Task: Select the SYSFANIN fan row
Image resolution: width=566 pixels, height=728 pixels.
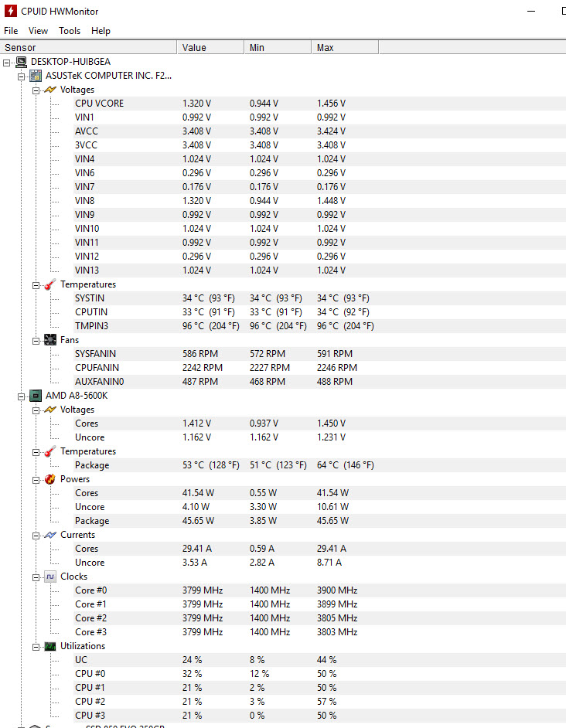Action: (x=319, y=354)
